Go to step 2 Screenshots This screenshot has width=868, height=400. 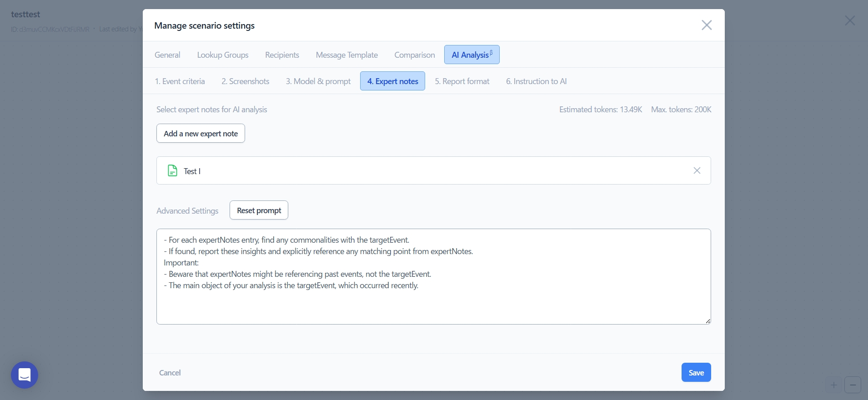pos(245,81)
